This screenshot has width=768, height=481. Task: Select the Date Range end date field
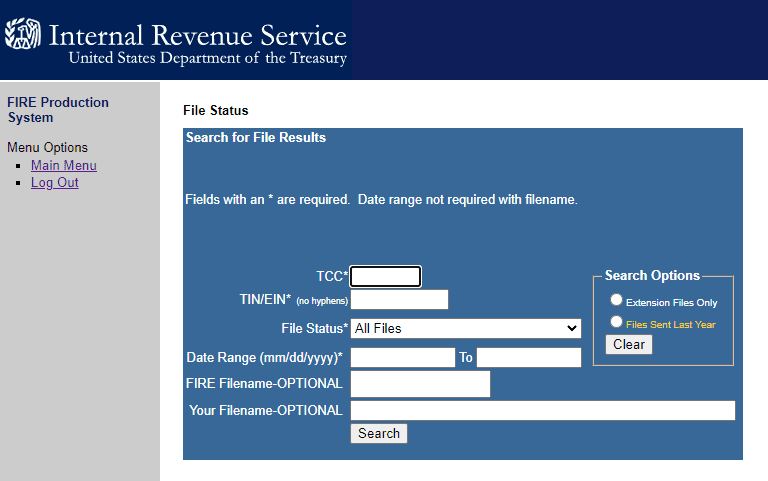point(528,358)
